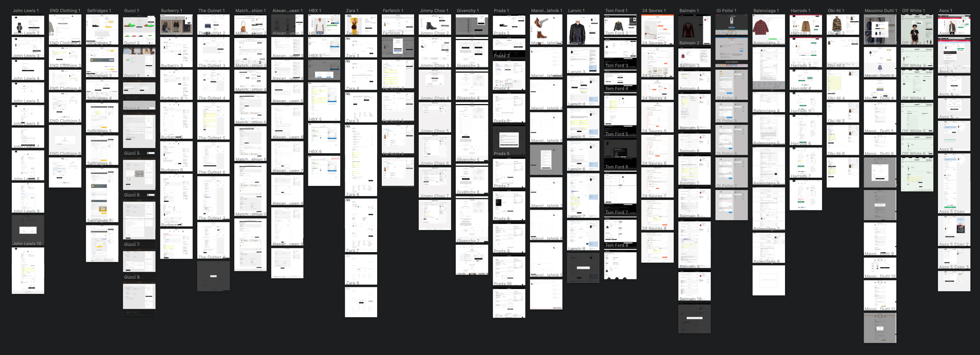The height and width of the screenshot is (355, 980).
Task: Click the 'Gucci 7' artboard label
Action: coord(132,244)
